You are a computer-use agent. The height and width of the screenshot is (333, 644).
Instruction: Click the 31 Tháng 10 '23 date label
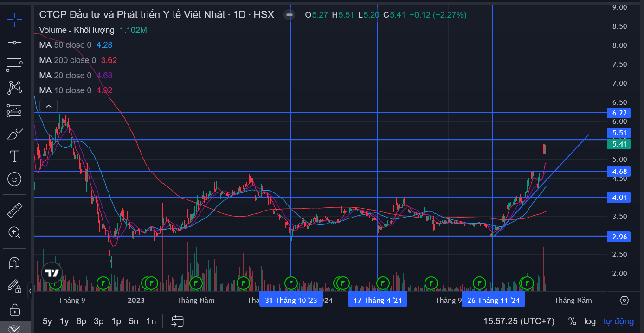click(x=291, y=300)
